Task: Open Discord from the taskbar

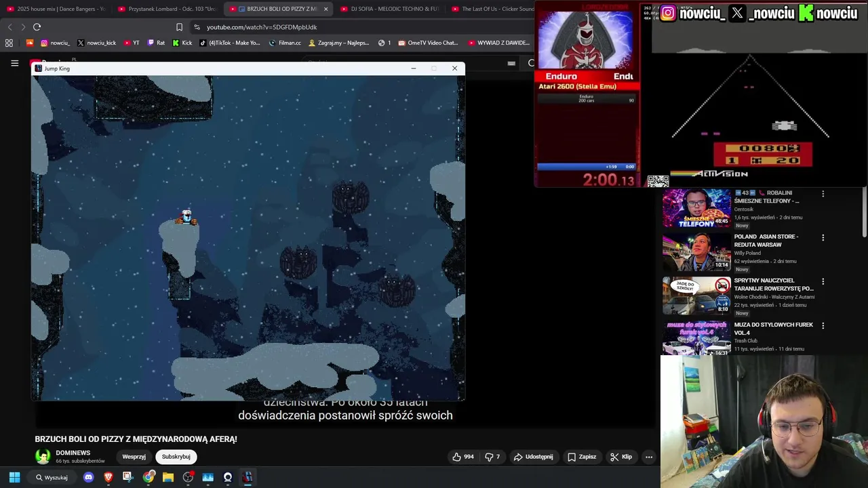Action: [88, 477]
